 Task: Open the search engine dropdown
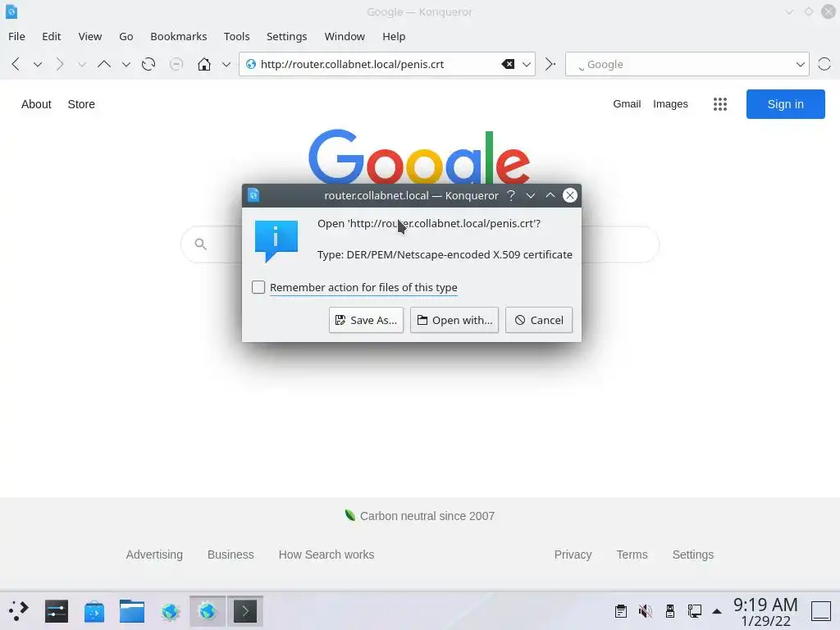[x=800, y=64]
